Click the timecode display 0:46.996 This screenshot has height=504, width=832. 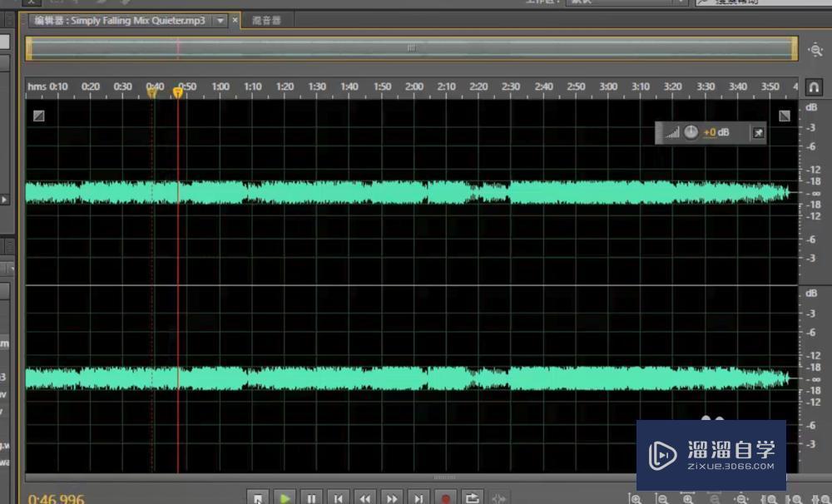pyautogui.click(x=57, y=499)
